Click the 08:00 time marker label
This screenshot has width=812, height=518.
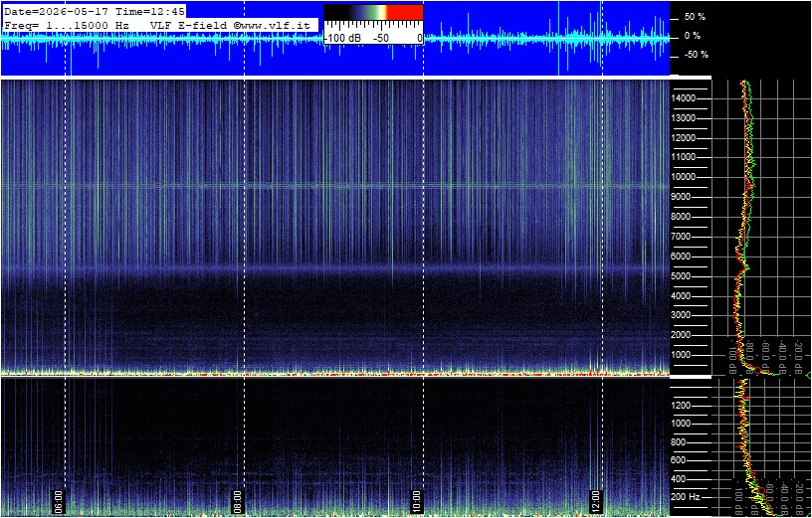[x=237, y=501]
